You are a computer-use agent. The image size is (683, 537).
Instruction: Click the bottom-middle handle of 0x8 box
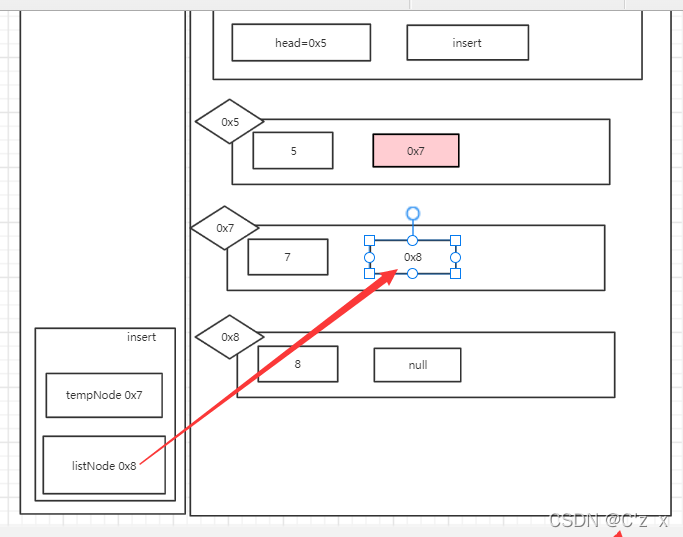coord(413,274)
